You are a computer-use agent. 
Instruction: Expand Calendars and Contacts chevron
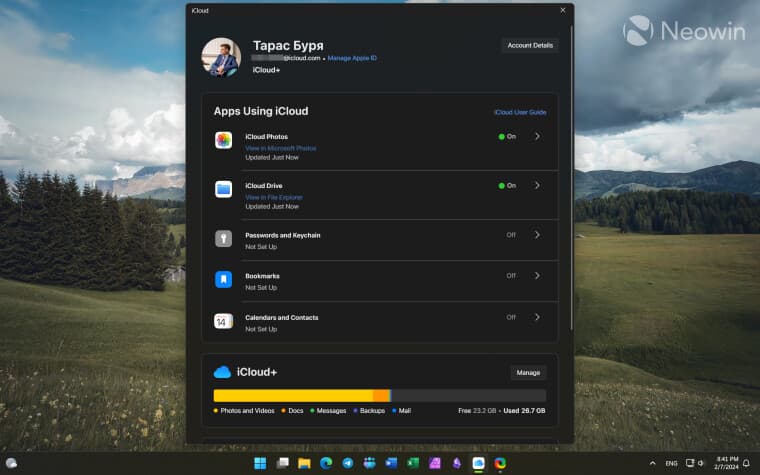pyautogui.click(x=537, y=317)
